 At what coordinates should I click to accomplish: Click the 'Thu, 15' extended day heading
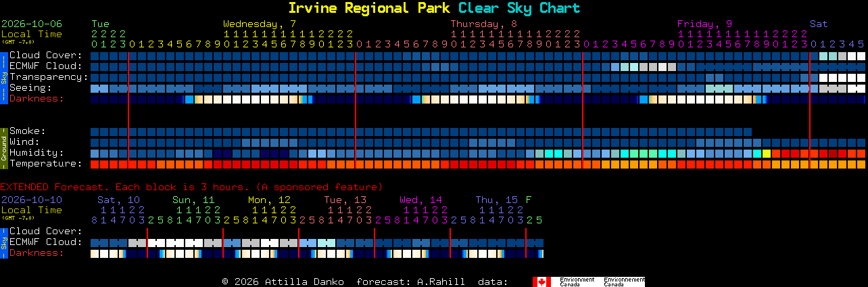tap(496, 200)
